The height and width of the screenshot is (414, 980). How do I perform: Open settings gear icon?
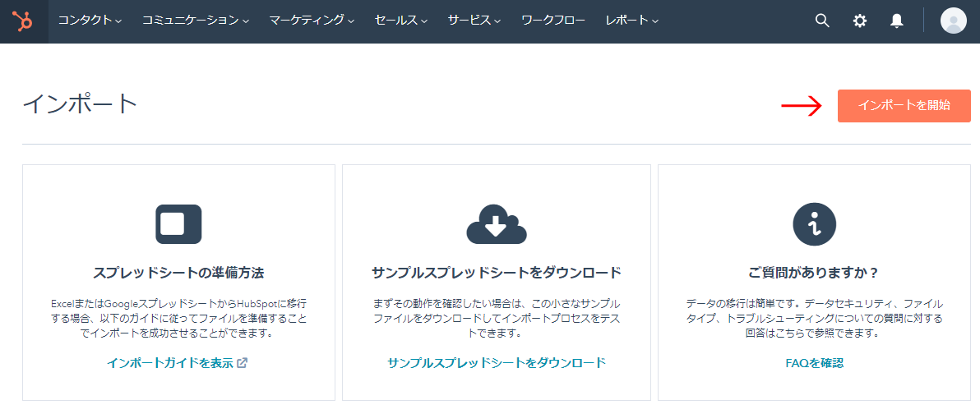pos(860,21)
